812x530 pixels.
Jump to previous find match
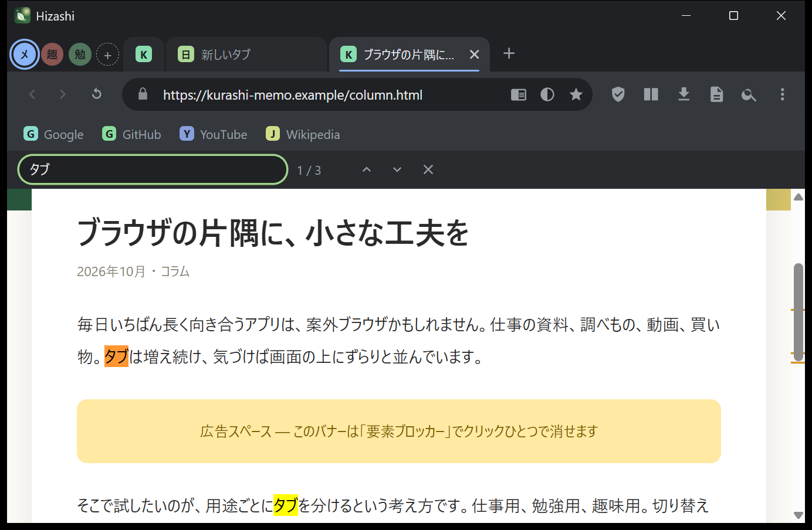click(367, 169)
